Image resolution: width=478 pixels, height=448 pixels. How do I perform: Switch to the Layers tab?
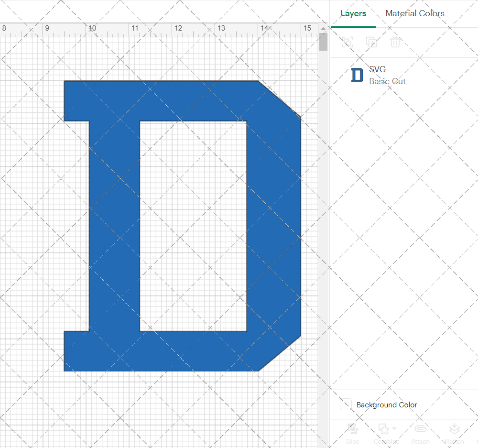(353, 13)
